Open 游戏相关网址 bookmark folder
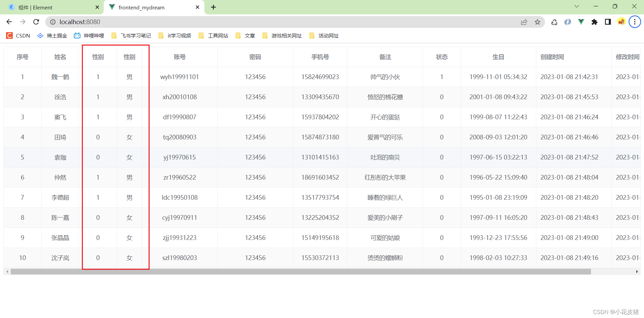The height and width of the screenshot is (318, 644). pos(282,36)
